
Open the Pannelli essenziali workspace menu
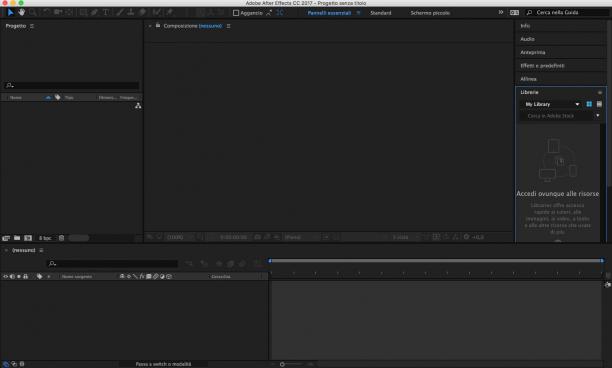(358, 13)
